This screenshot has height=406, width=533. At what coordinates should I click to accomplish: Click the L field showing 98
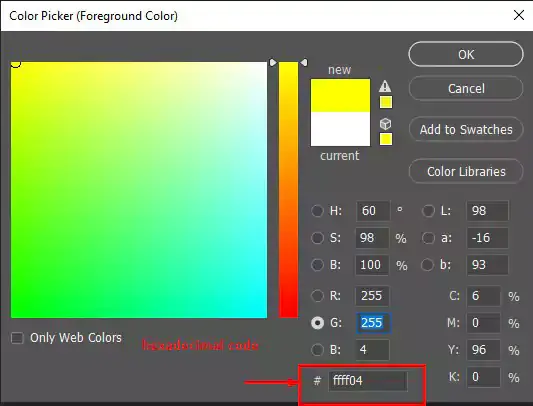(x=487, y=211)
